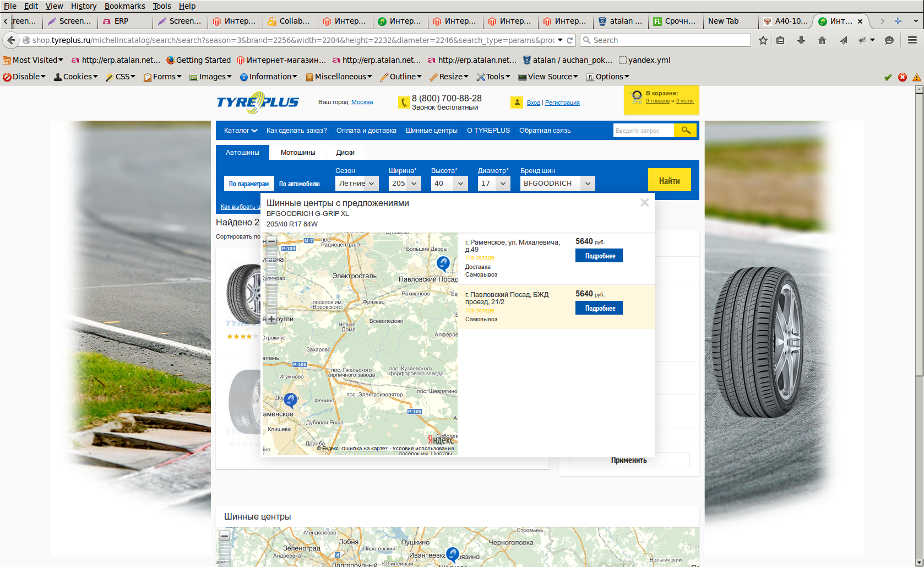The width and height of the screenshot is (924, 567).
Task: Close the tire centers popup
Action: point(644,203)
